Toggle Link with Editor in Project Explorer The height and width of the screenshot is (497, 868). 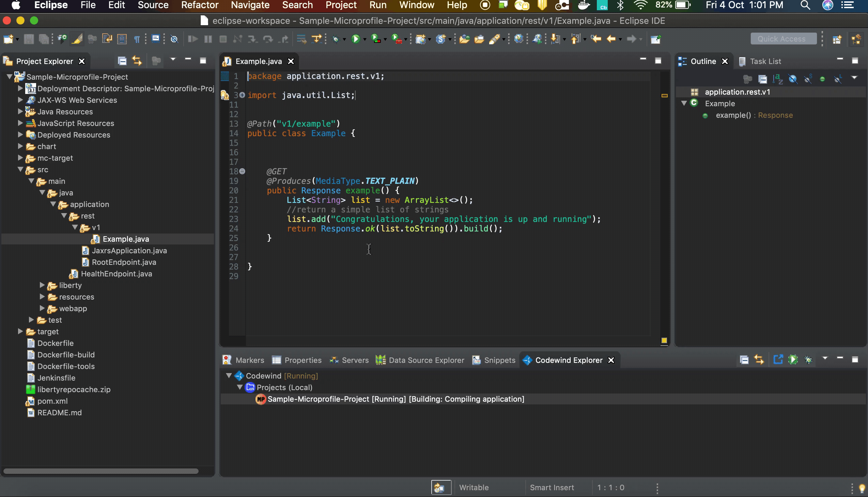click(137, 61)
